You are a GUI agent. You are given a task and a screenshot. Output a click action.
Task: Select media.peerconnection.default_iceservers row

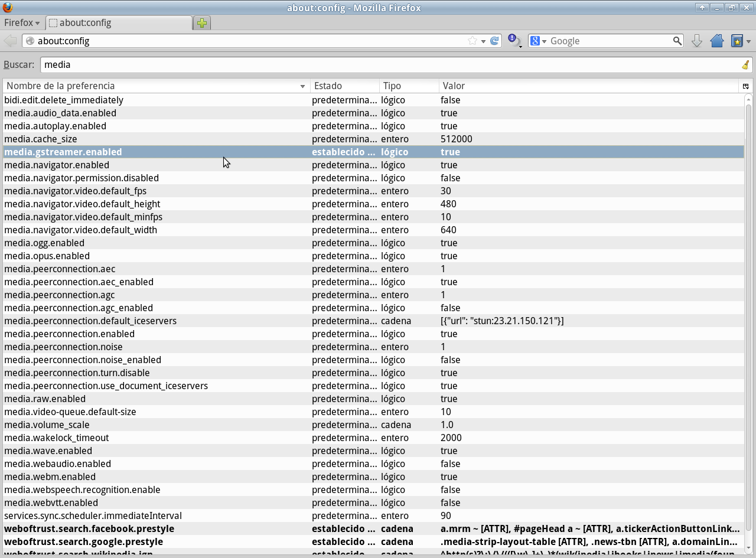[373, 321]
